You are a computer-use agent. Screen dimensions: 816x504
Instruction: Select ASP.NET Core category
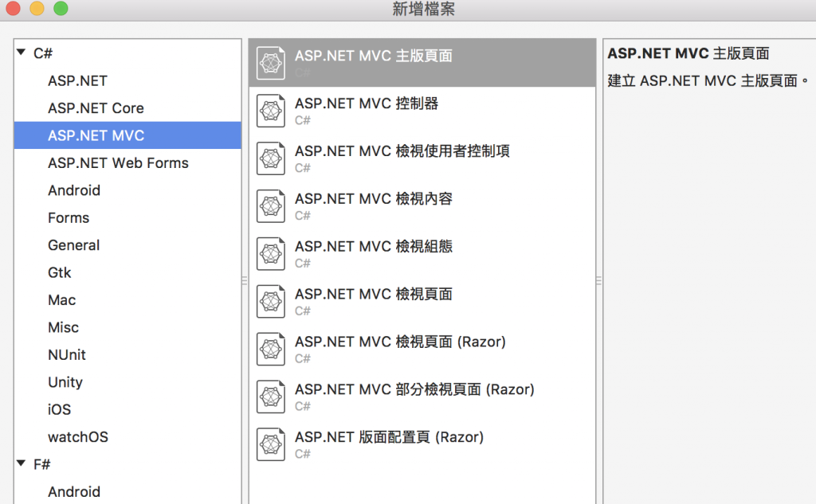96,108
